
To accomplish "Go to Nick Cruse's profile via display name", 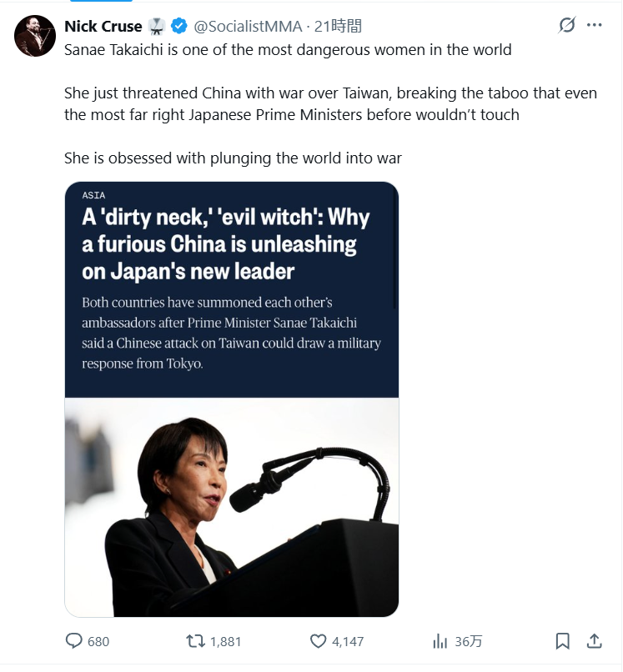I will [103, 26].
